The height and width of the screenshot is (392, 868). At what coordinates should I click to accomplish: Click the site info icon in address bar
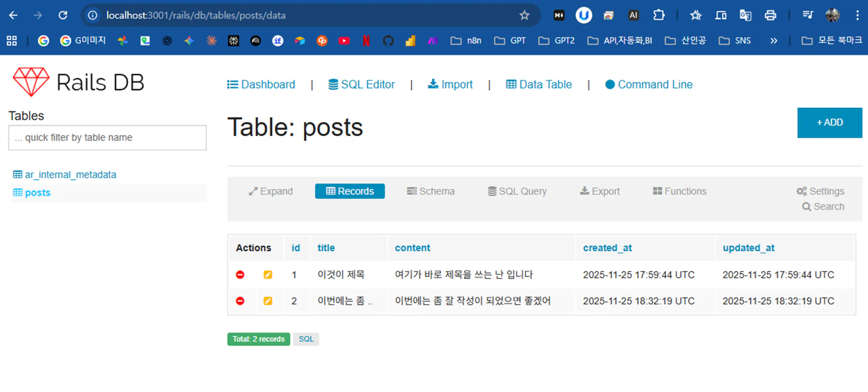pos(92,15)
